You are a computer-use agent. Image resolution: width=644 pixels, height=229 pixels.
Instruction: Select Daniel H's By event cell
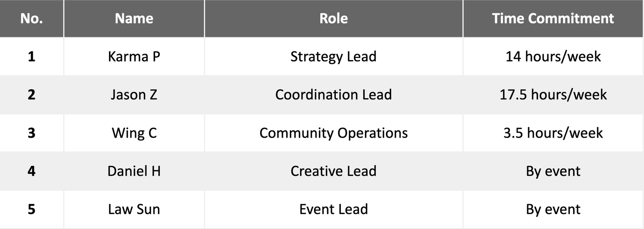click(553, 171)
